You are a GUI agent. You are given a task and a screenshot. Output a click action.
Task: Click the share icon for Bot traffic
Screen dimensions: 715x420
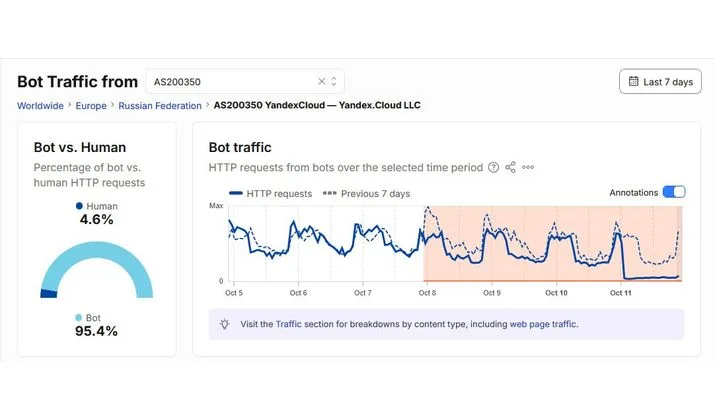click(510, 167)
